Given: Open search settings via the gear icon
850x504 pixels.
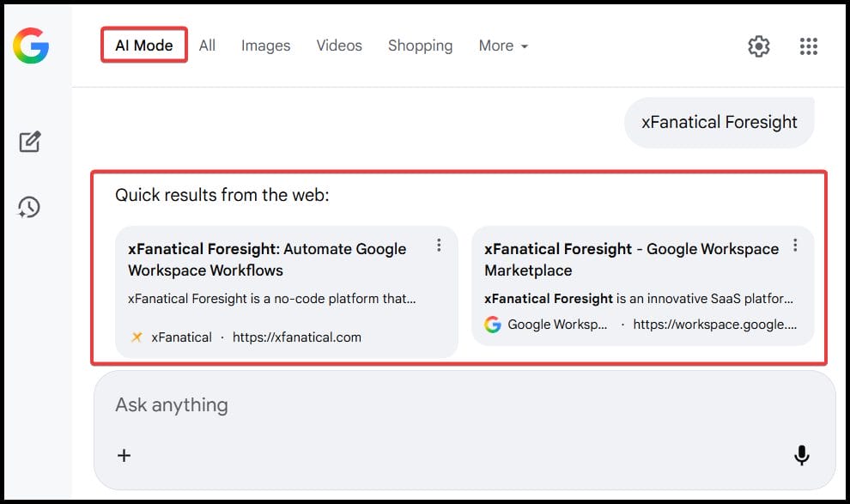Looking at the screenshot, I should pos(759,46).
